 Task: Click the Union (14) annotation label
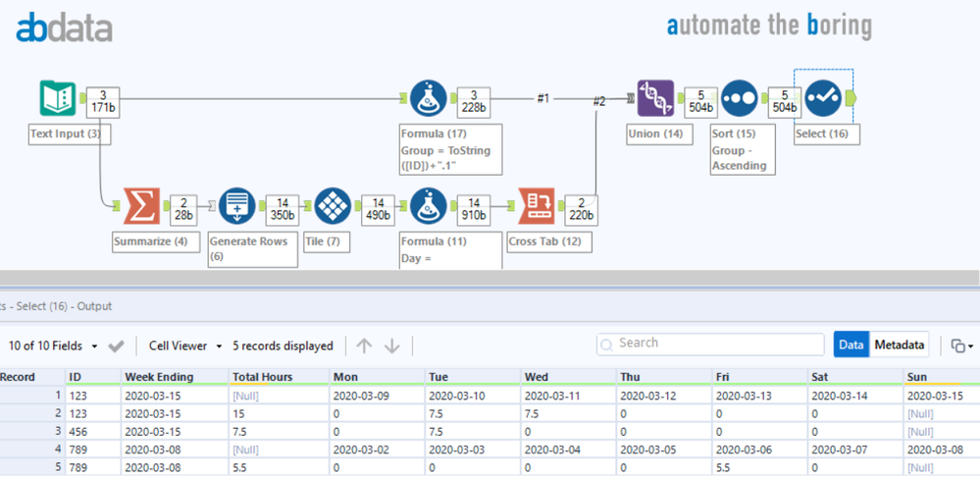point(659,133)
